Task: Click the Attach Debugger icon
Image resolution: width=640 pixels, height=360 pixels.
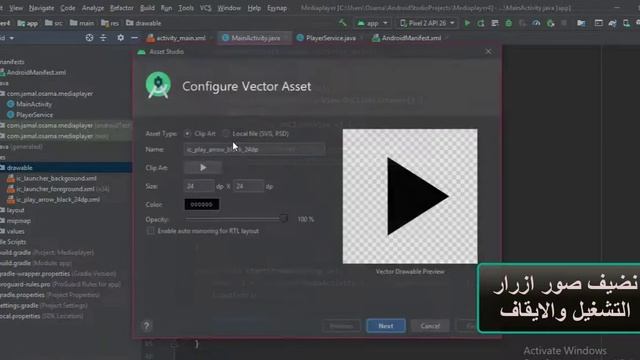Action: coord(551,23)
